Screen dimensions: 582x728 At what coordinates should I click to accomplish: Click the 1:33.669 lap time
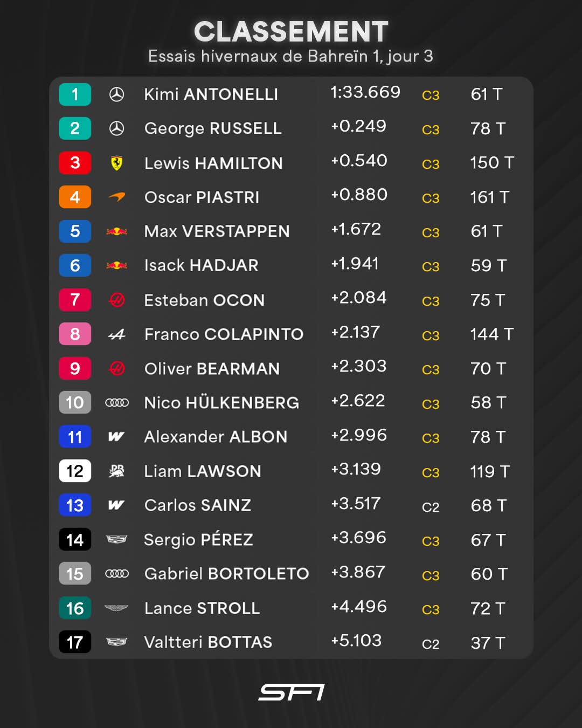365,92
